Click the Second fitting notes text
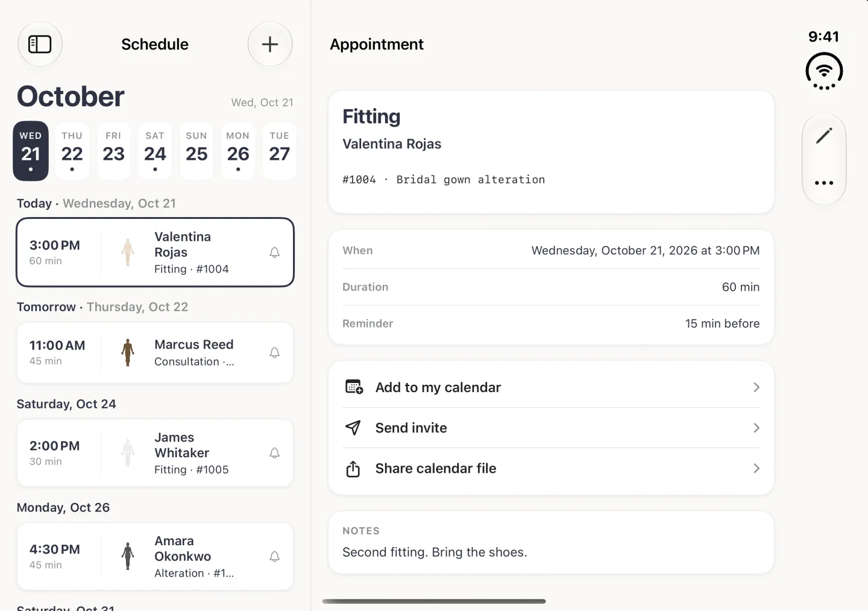This screenshot has width=868, height=611. [435, 552]
